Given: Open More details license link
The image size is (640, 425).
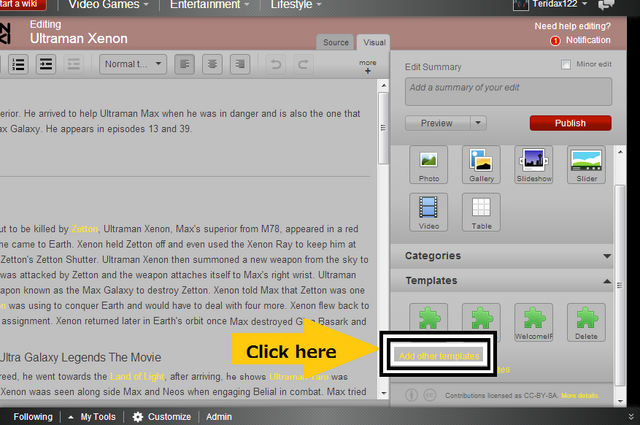Looking at the screenshot, I should click(x=580, y=396).
